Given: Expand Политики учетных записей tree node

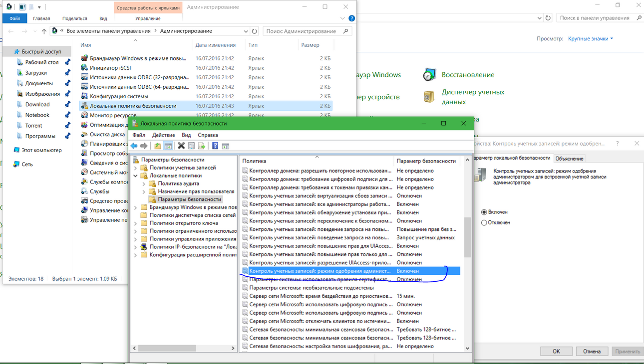Looking at the screenshot, I should click(x=136, y=168).
